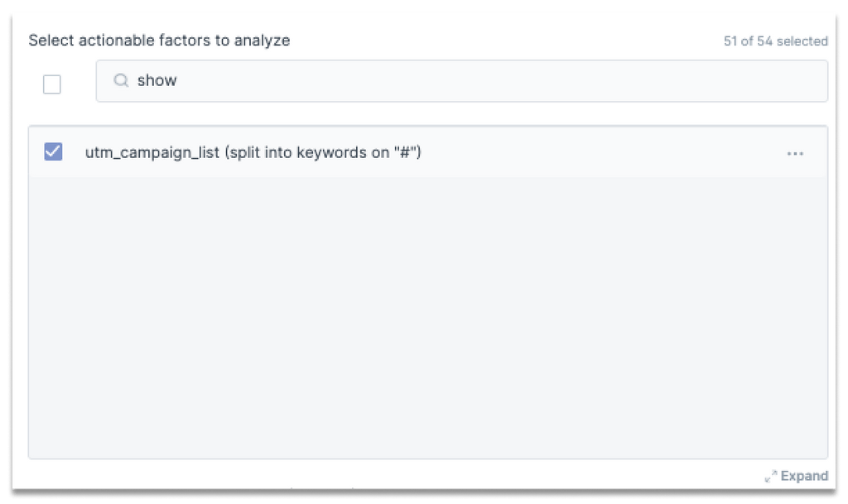Click the magnifier icon in search bar
848x504 pixels.
click(121, 81)
